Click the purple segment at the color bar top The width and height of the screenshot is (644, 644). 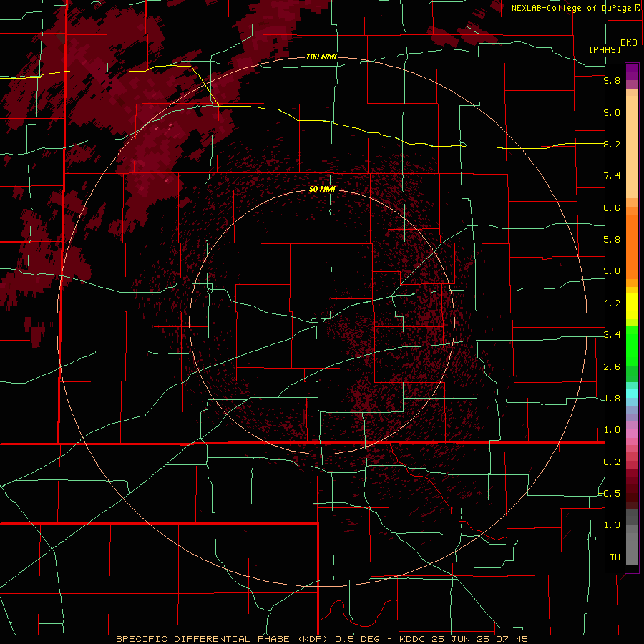click(x=632, y=72)
